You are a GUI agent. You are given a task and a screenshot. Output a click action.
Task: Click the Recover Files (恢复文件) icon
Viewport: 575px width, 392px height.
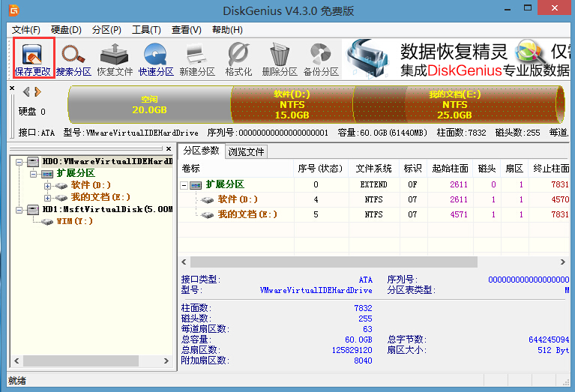(115, 58)
